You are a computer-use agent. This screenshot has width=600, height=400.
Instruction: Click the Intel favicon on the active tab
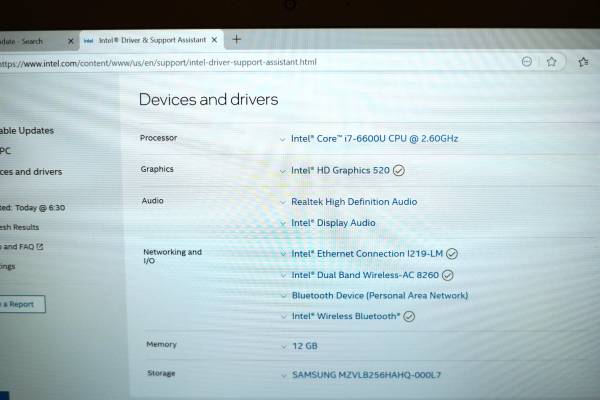(88, 41)
